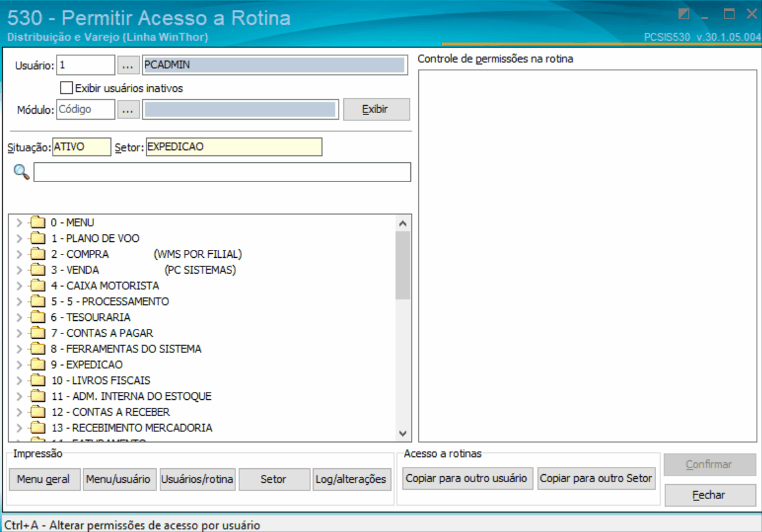Select the 11 - ADM. INTERNA DO ESTOQUE folder icon
762x532 pixels.
coord(38,397)
